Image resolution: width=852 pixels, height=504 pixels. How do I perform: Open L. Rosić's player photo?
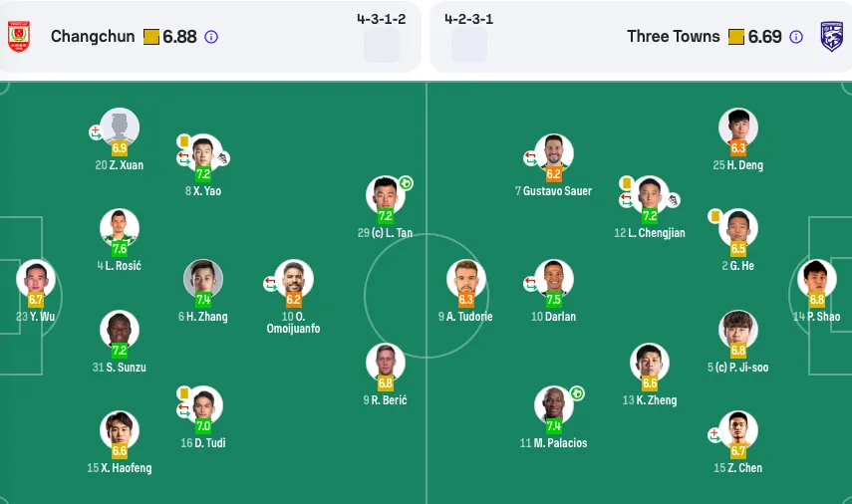pos(120,227)
